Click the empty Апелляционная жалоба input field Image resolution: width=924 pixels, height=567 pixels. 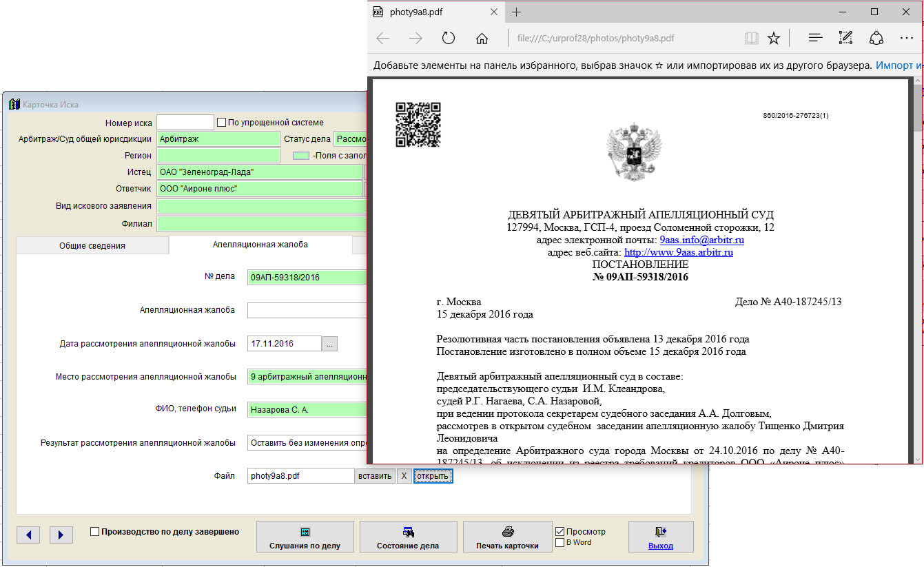pos(307,310)
